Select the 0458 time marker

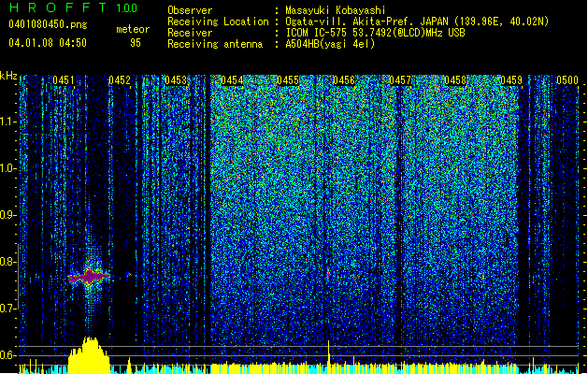tap(455, 80)
